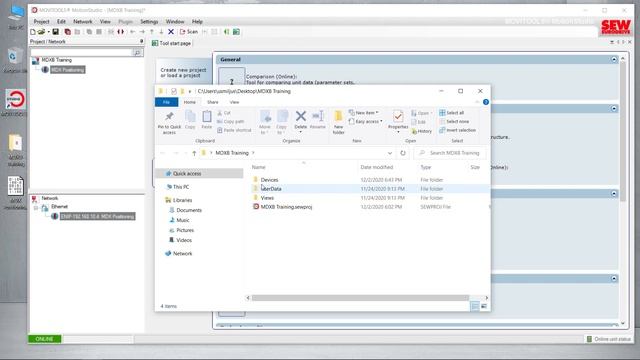Open Edit menu in MotionStudio
The image size is (640, 360).
(x=61, y=22)
